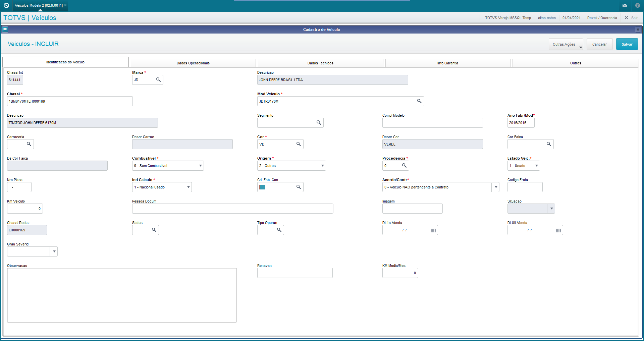This screenshot has width=644, height=341.
Task: Open the Marca lookup magnifier
Action: [x=158, y=80]
